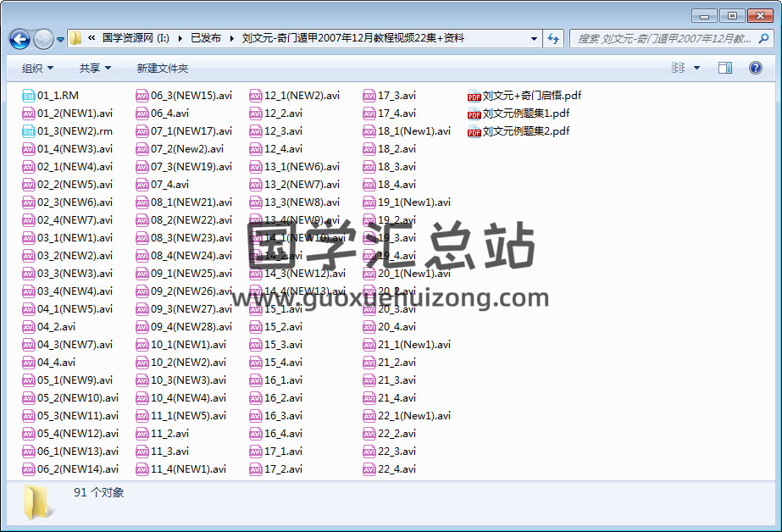Viewport: 782px width, 532px height.
Task: Select the 10_1(NEW1).avi file icon
Action: [142, 345]
